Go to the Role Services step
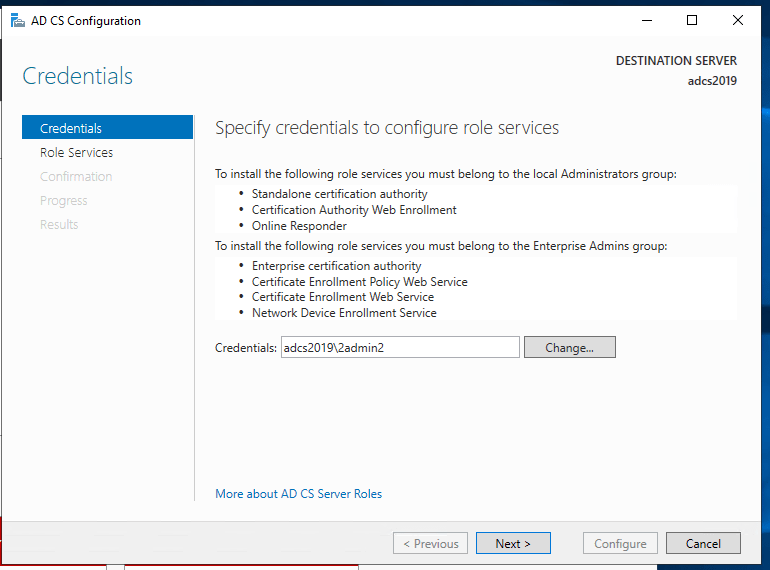This screenshot has height=570, width=770. pos(76,152)
